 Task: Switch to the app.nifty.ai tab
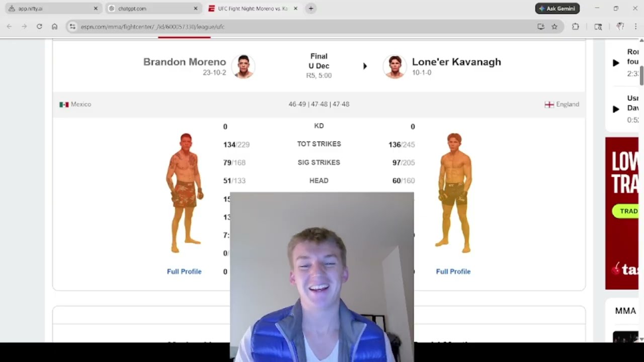pos(52,9)
